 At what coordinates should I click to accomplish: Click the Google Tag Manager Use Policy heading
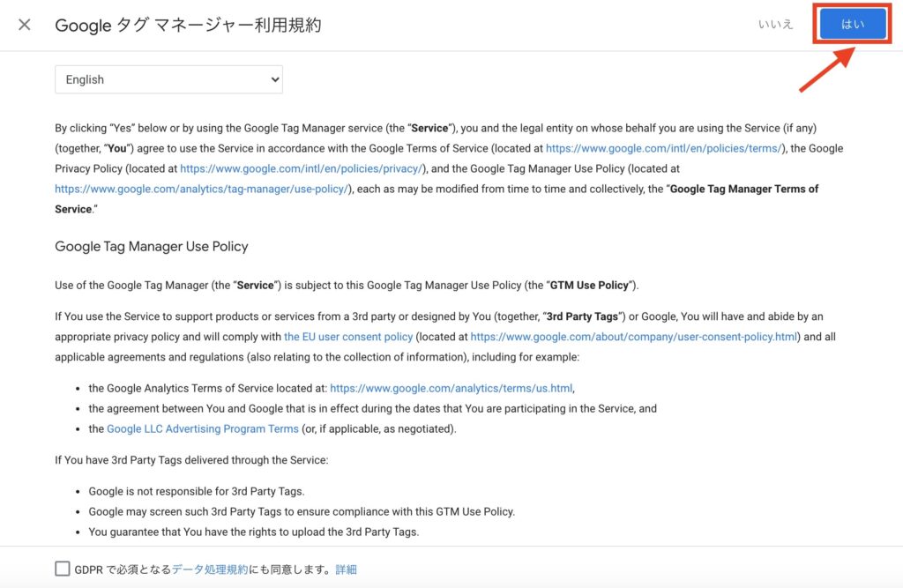(152, 247)
